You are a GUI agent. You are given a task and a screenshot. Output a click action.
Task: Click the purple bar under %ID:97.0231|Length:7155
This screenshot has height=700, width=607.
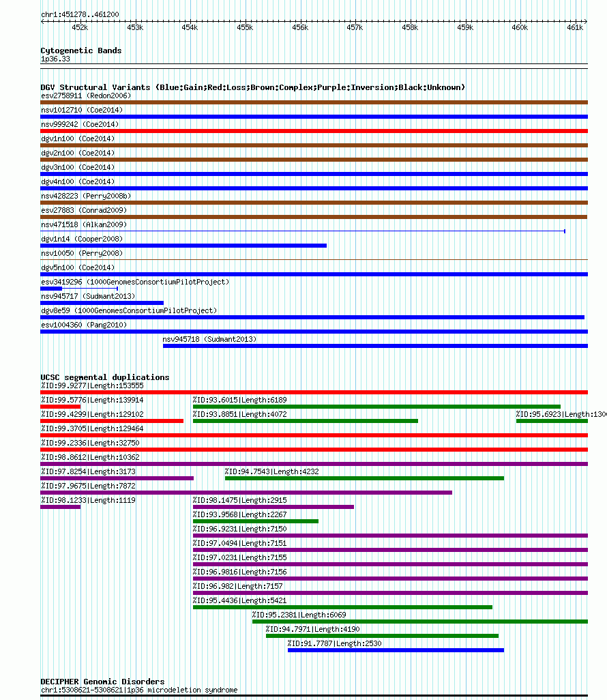(x=390, y=564)
